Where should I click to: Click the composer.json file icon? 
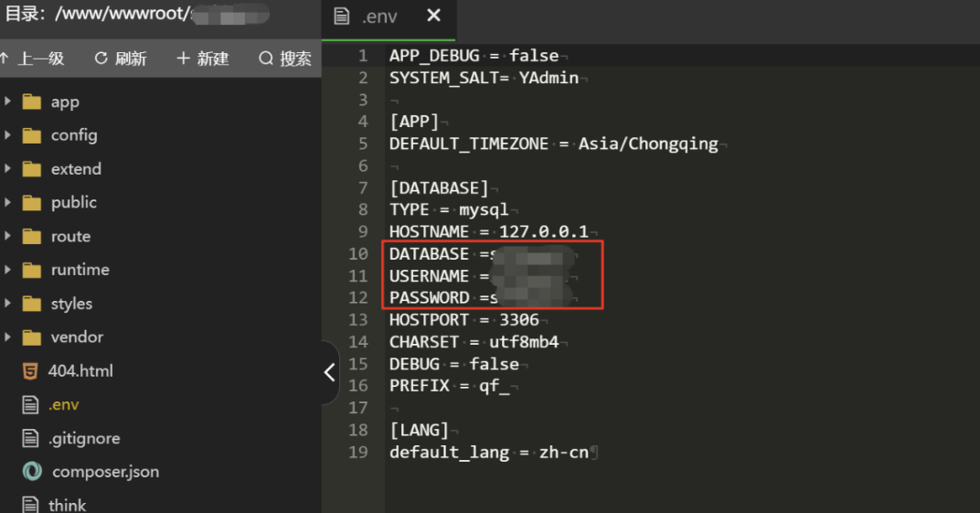[x=33, y=472]
